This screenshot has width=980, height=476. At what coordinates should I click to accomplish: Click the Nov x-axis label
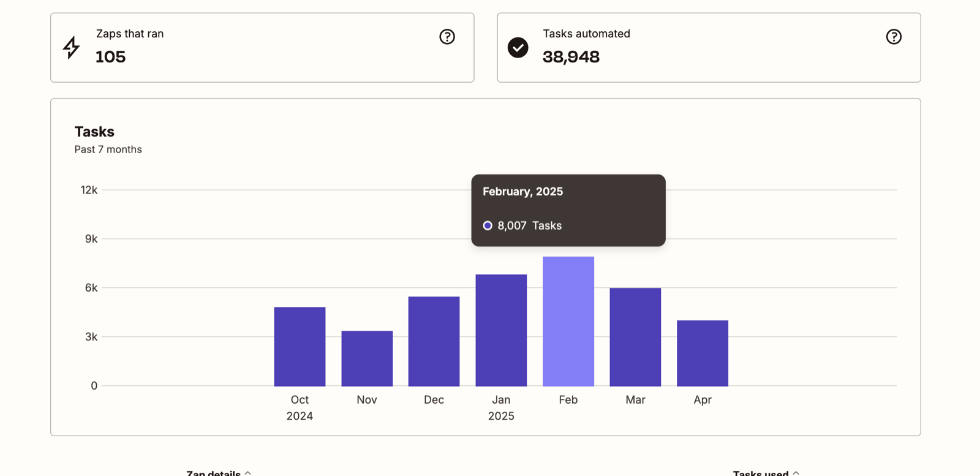tap(367, 399)
